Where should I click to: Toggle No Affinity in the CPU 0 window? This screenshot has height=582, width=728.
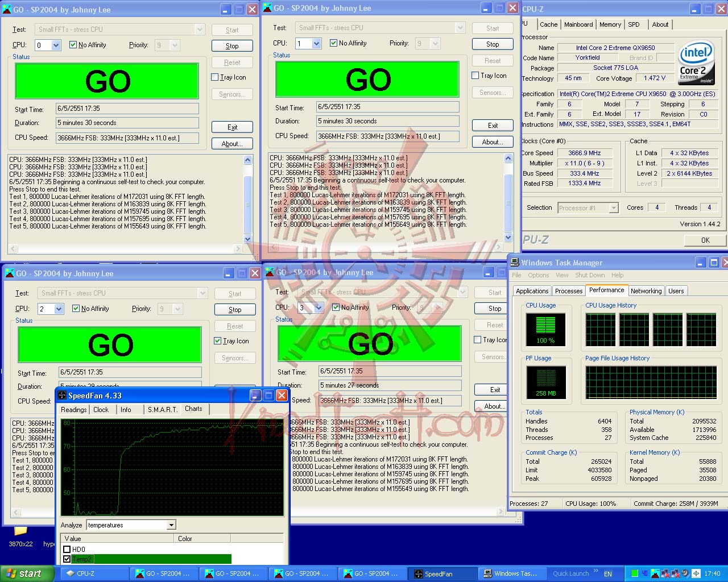pyautogui.click(x=88, y=45)
